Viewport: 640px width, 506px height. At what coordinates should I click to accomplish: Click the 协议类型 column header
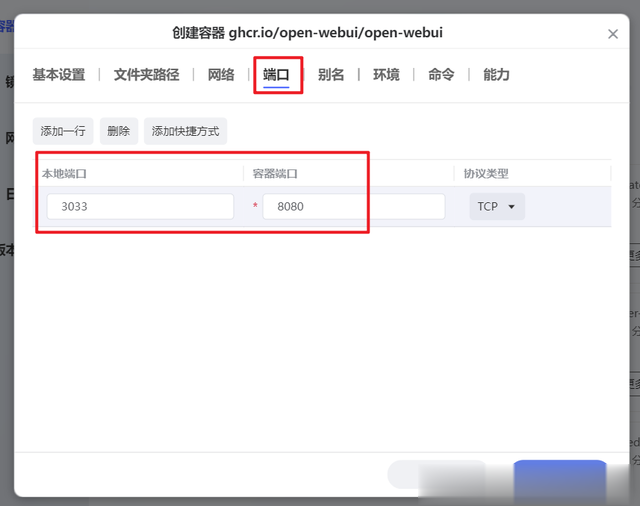486,174
